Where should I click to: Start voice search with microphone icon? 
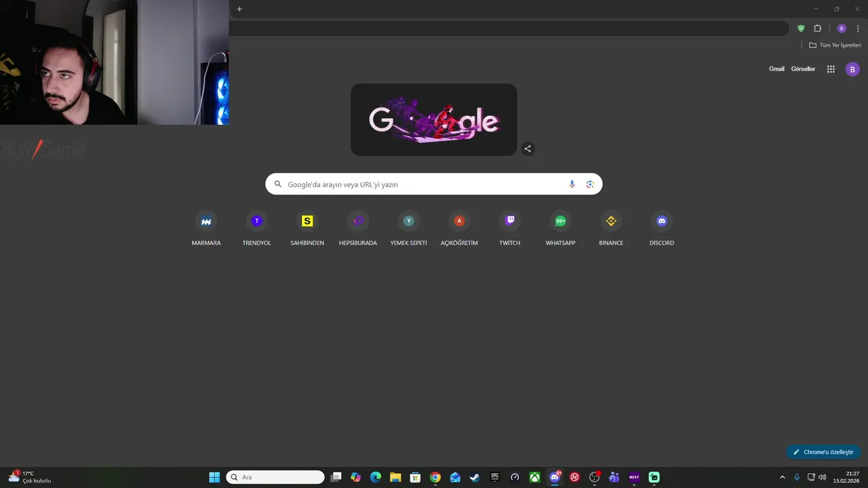572,184
